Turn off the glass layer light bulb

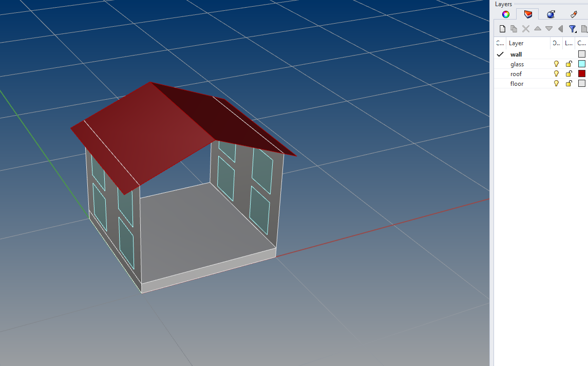coord(556,64)
